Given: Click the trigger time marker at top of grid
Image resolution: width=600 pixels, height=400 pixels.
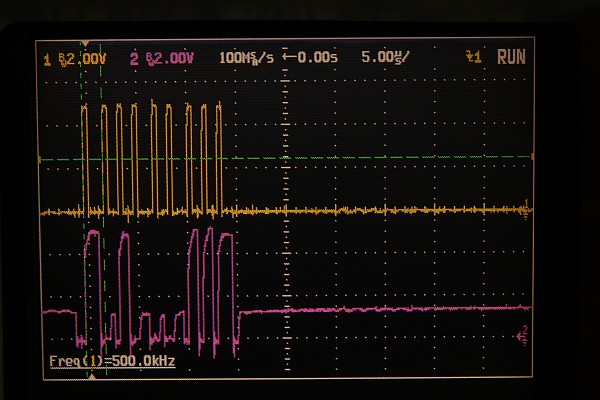Looking at the screenshot, I should 86,46.
